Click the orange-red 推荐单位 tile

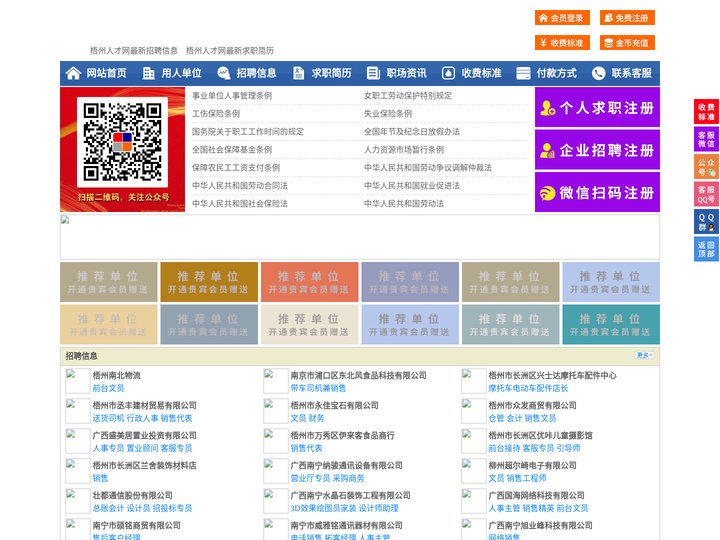point(309,282)
